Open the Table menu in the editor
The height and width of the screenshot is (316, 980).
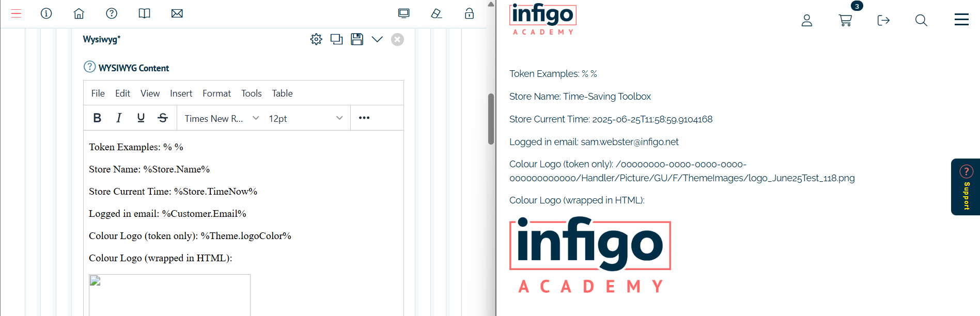(x=283, y=93)
